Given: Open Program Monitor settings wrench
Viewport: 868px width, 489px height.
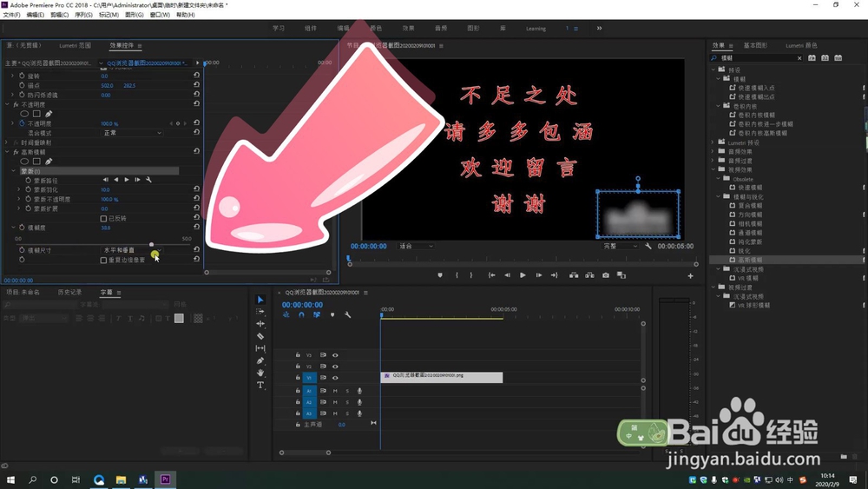Looking at the screenshot, I should point(648,246).
